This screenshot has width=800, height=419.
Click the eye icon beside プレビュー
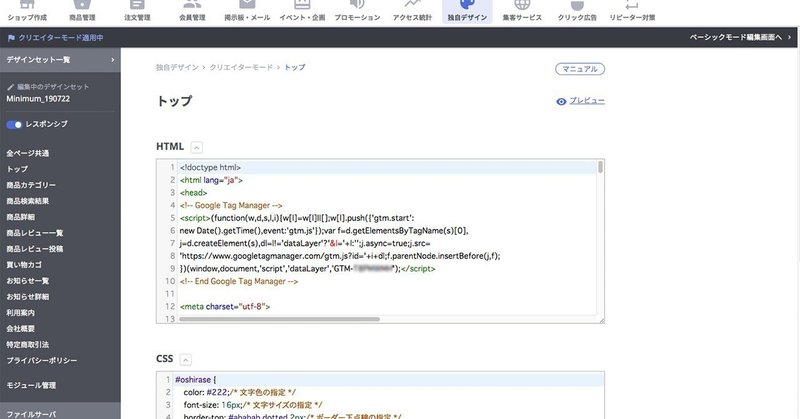561,102
